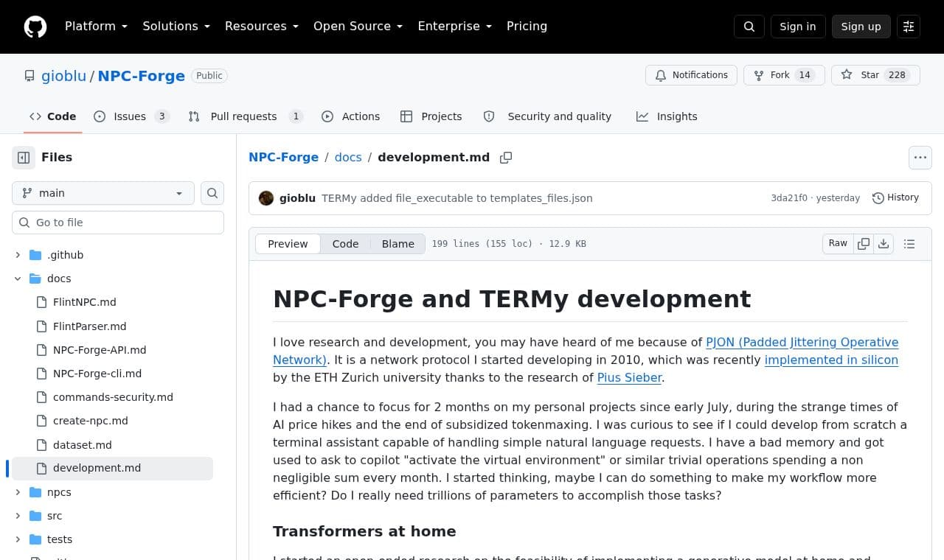The image size is (944, 560).
Task: Expand the Resources menu
Action: point(262,27)
